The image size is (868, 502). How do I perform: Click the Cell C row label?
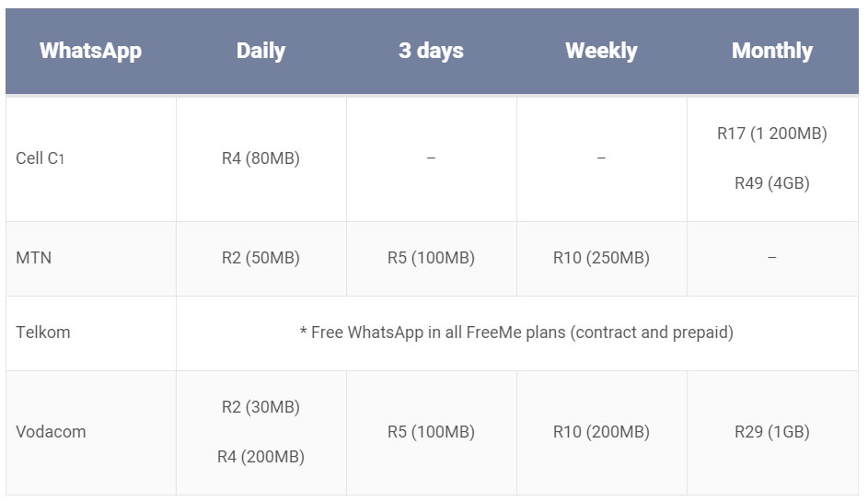(40, 158)
